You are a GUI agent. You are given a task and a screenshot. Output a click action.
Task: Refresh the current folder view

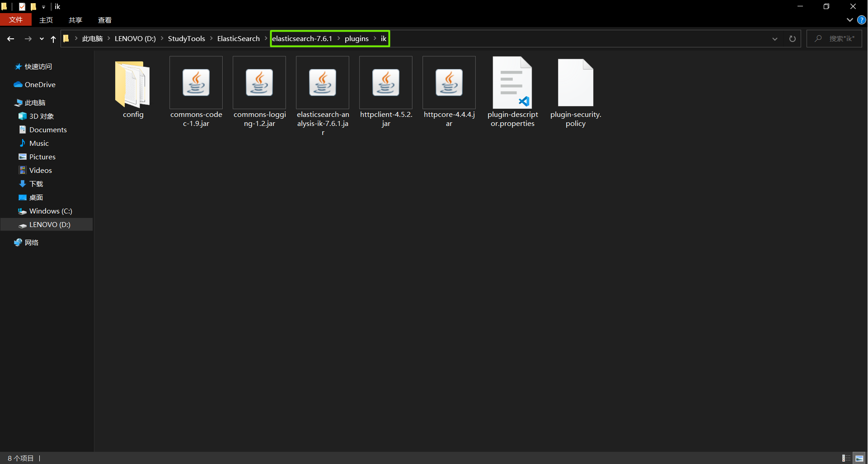793,39
